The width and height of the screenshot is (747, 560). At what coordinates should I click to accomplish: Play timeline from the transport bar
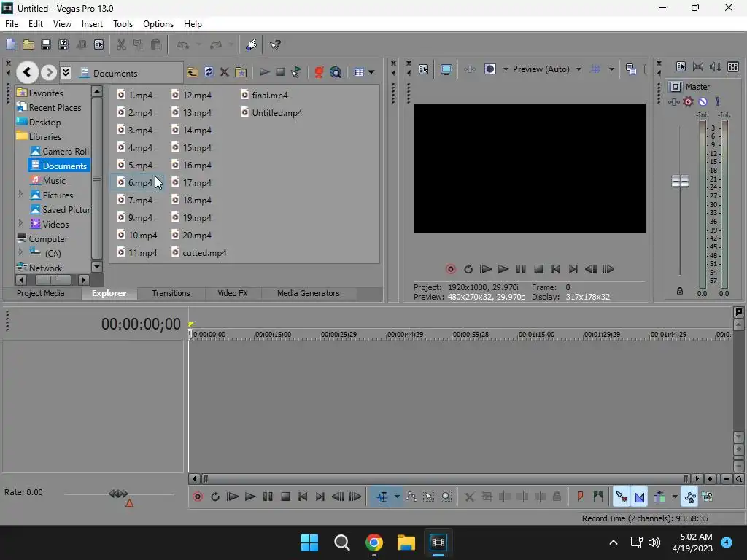(x=250, y=497)
